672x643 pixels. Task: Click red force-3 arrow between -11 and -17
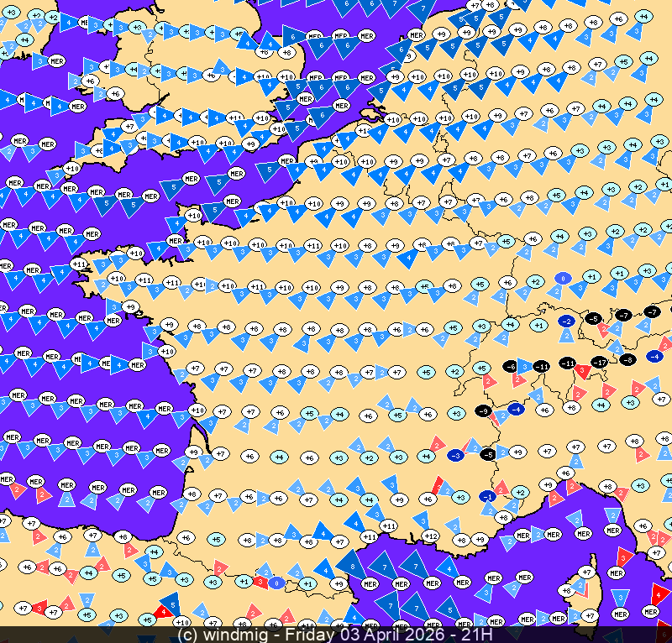[x=583, y=369]
